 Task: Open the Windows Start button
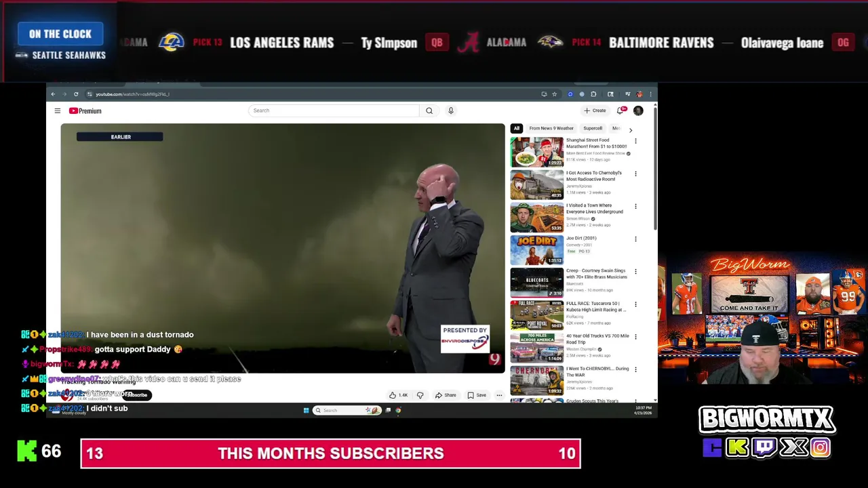pyautogui.click(x=307, y=410)
